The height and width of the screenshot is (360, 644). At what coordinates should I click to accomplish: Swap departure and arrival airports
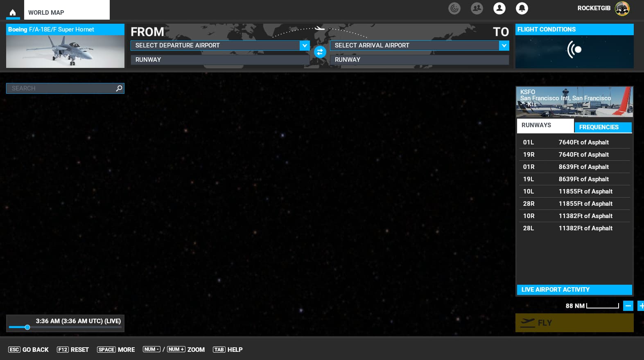pyautogui.click(x=320, y=52)
